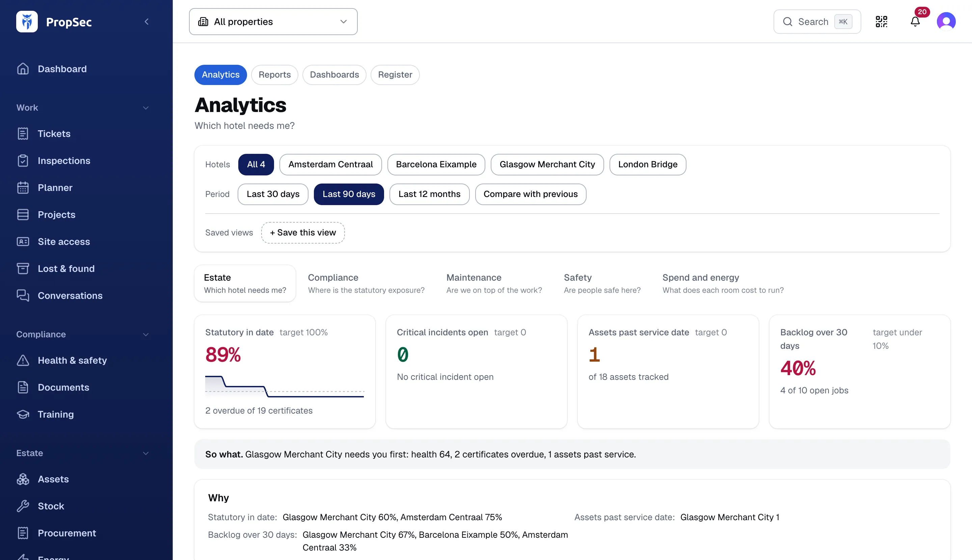This screenshot has height=560, width=972.
Task: Click the Assets cubes icon
Action: tap(23, 479)
